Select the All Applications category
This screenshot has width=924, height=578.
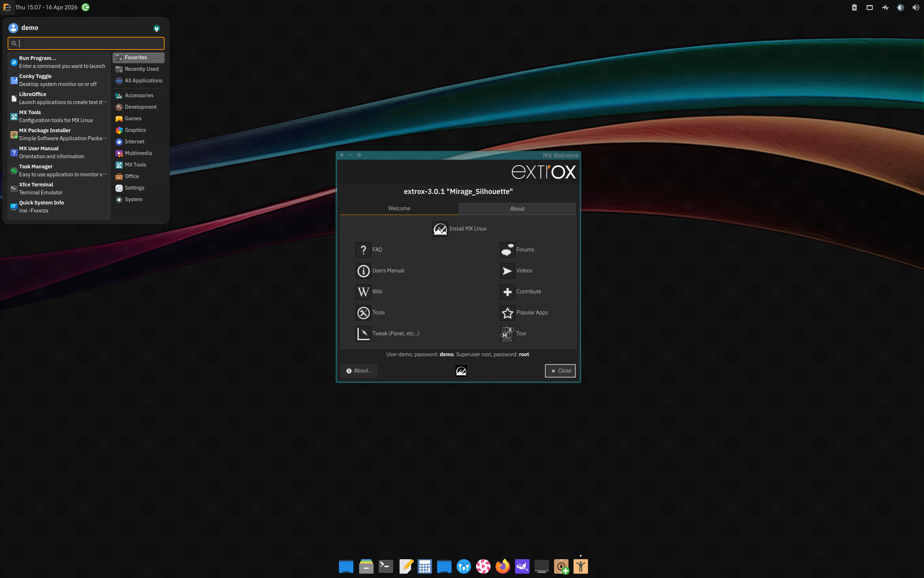[138, 81]
